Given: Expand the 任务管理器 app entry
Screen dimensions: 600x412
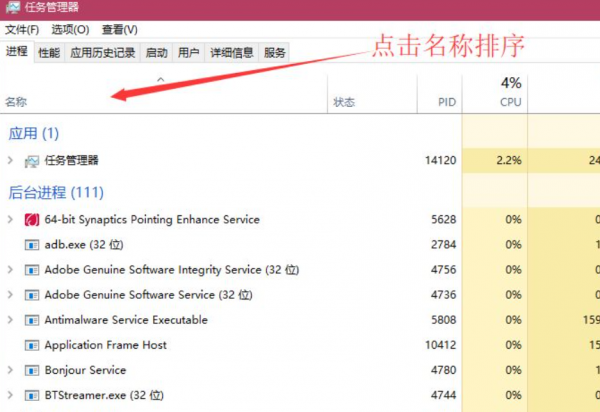Looking at the screenshot, I should pyautogui.click(x=10, y=161).
